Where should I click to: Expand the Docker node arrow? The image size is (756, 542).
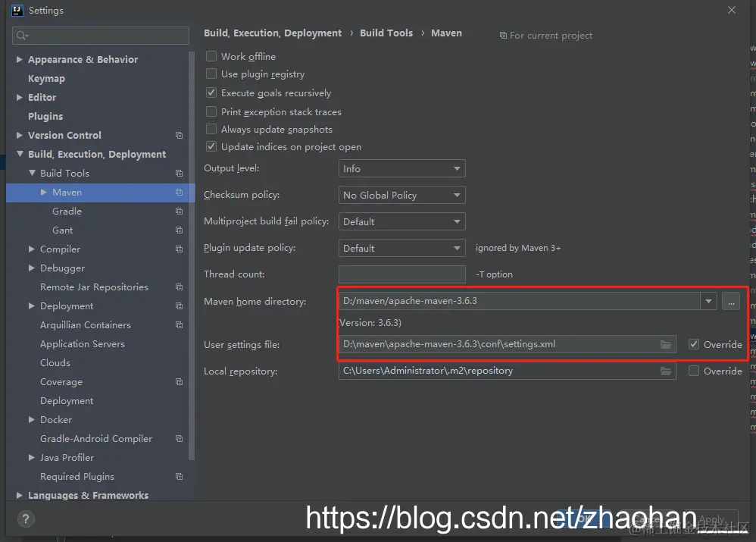tap(32, 420)
